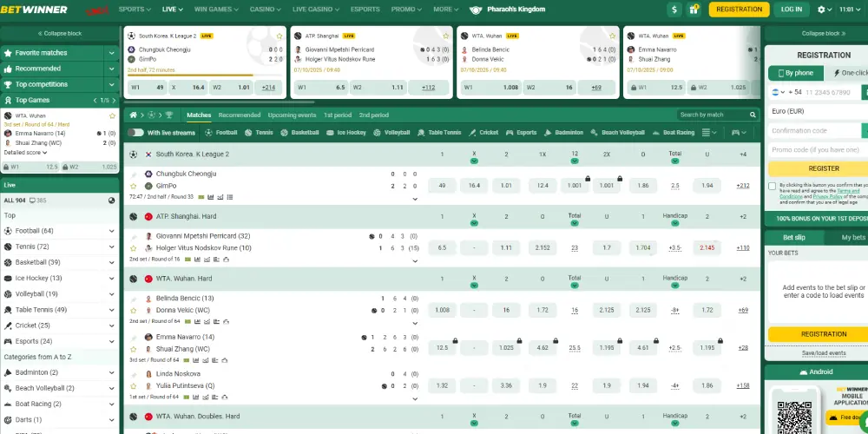Viewport: 868px width, 434px height.
Task: Favorite the WTA Wuhan top card star
Action: [x=612, y=36]
